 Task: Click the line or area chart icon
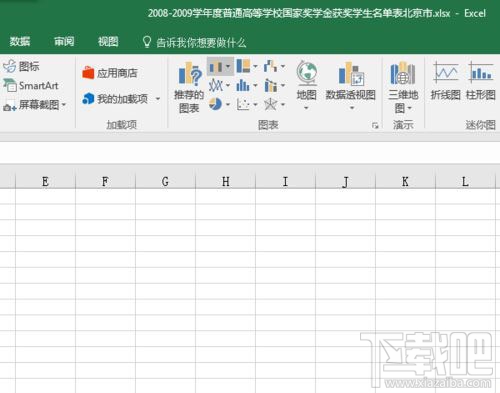click(215, 86)
